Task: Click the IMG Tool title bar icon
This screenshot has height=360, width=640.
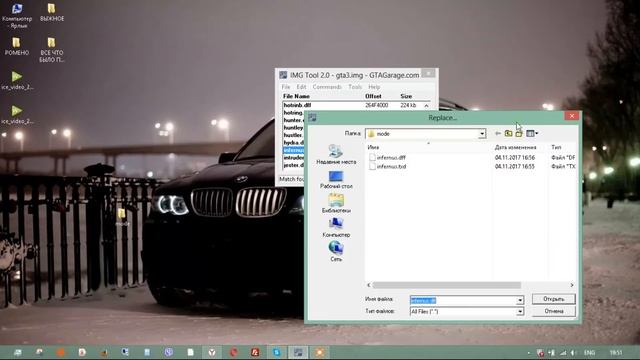Action: point(283,75)
